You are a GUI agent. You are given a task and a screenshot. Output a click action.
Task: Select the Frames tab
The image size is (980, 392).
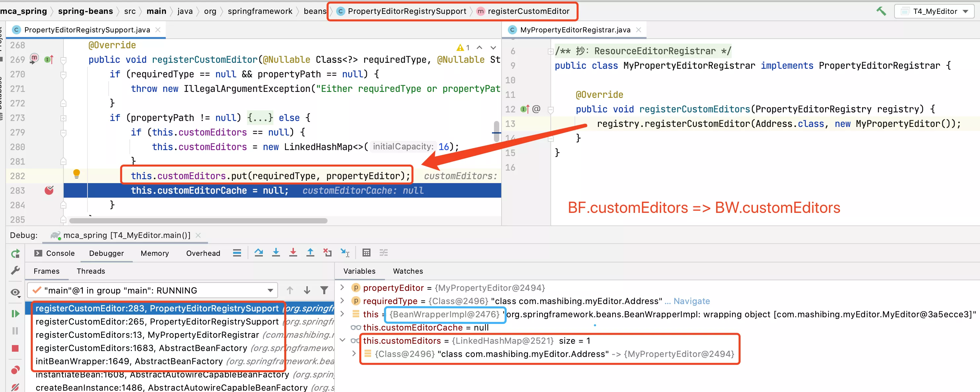click(47, 271)
